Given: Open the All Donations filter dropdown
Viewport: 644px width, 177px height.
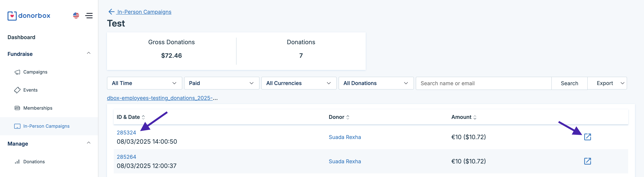Looking at the screenshot, I should point(376,83).
